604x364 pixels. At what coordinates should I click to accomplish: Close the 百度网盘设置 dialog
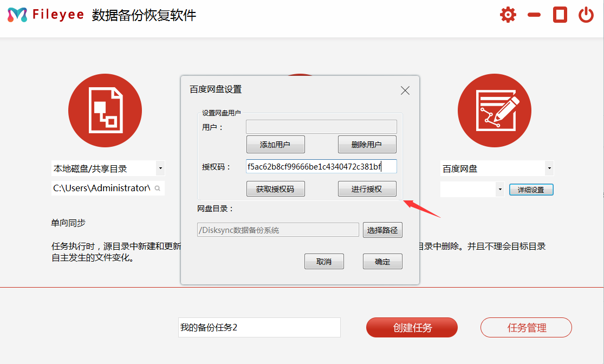click(x=405, y=90)
